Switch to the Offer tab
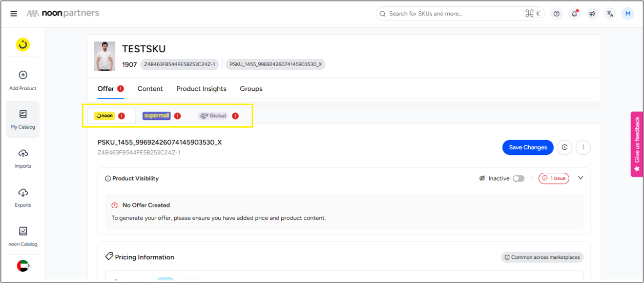The width and height of the screenshot is (644, 284). click(111, 89)
